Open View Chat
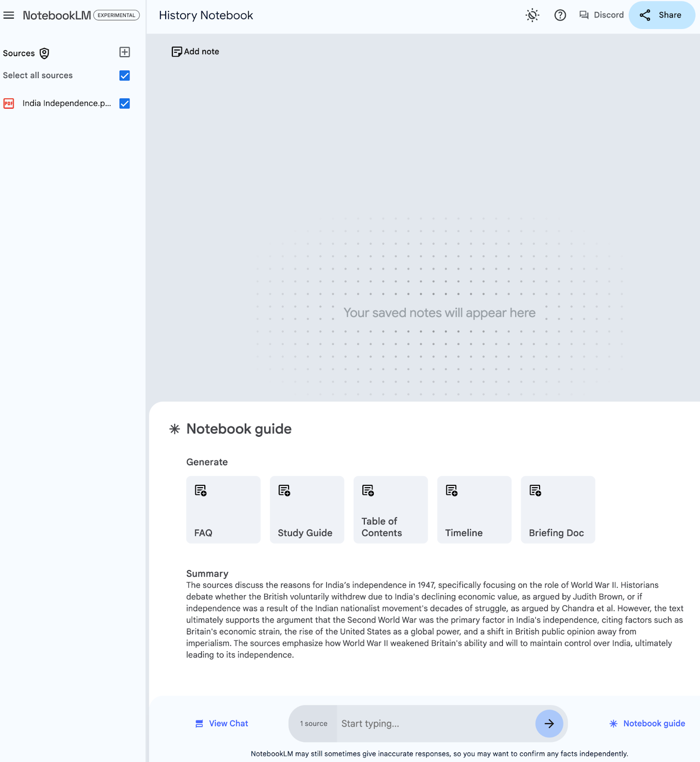Screen dimensions: 700x762 (x=222, y=723)
